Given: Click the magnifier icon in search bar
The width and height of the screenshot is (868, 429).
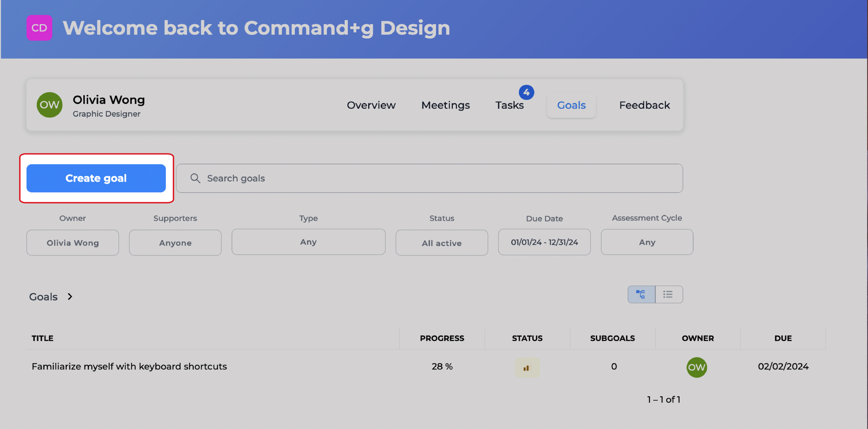Looking at the screenshot, I should pyautogui.click(x=195, y=178).
